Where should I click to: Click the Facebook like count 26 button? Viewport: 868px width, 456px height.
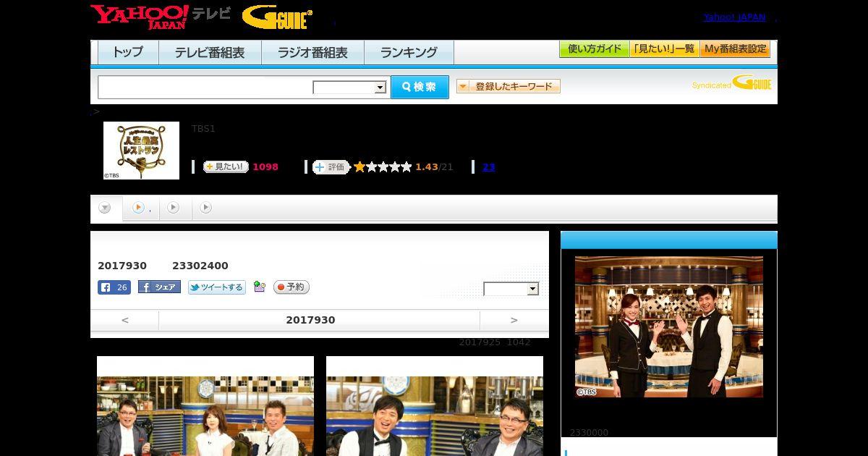(114, 287)
